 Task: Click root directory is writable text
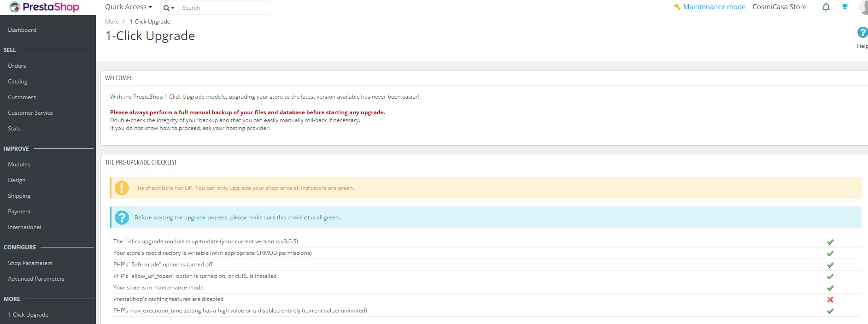[x=212, y=253]
